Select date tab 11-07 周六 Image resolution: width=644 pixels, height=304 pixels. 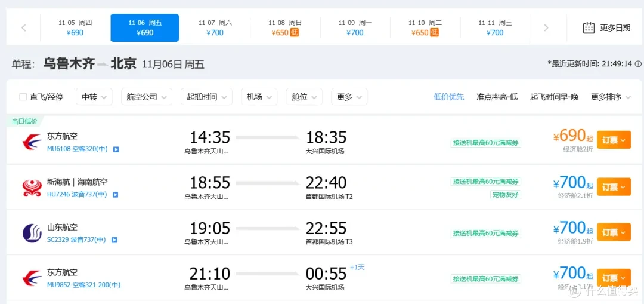click(215, 28)
